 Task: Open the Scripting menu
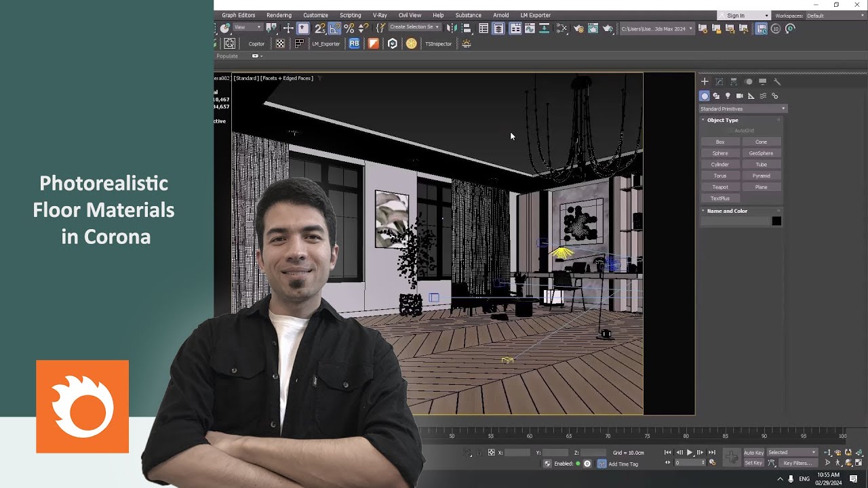tap(351, 15)
